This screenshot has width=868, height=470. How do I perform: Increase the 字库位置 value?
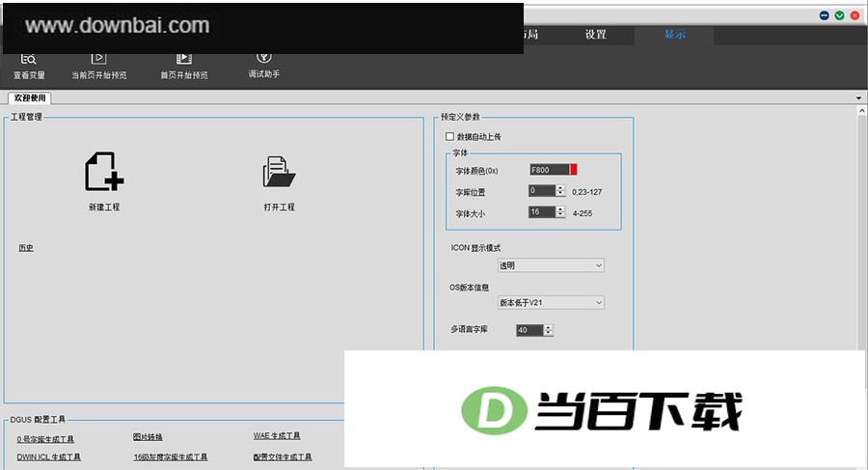[560, 188]
